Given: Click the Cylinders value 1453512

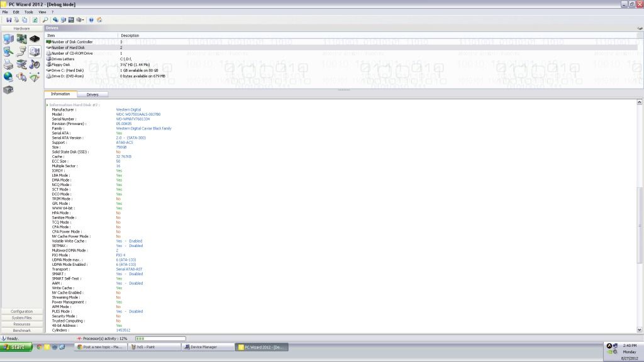Looking at the screenshot, I should tap(123, 331).
